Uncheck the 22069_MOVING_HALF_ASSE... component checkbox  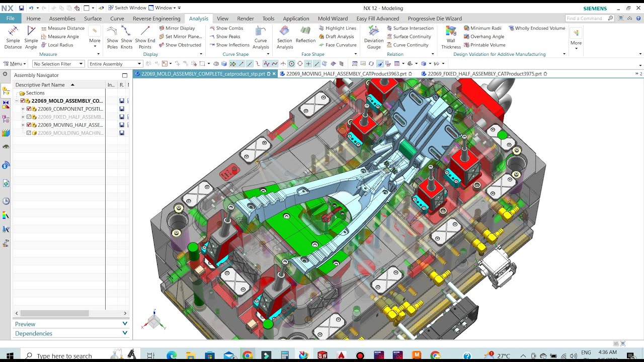click(29, 125)
